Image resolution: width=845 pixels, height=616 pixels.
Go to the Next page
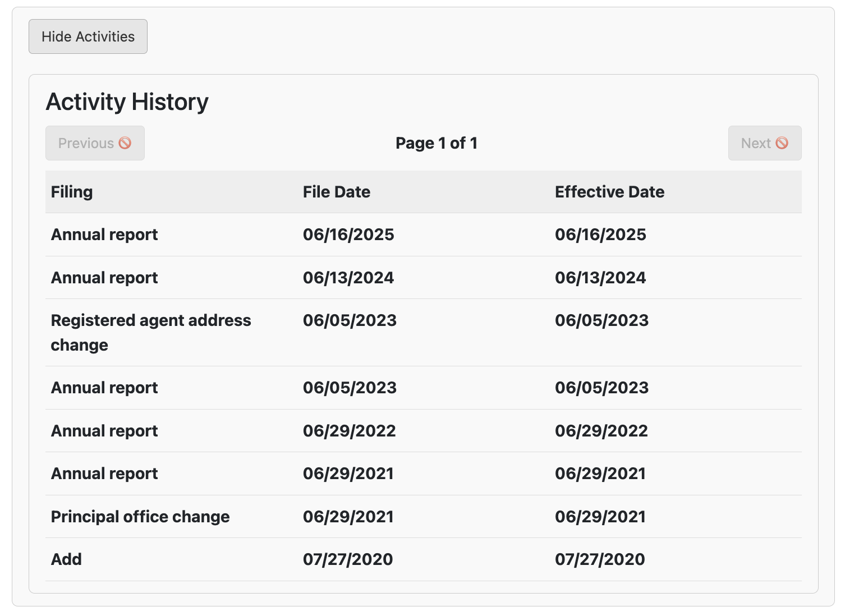(765, 143)
